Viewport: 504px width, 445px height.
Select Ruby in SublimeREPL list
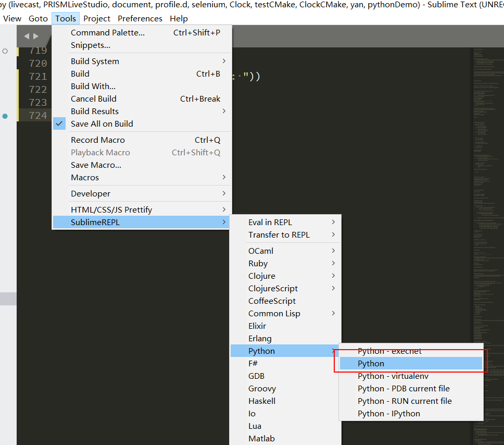[285, 263]
